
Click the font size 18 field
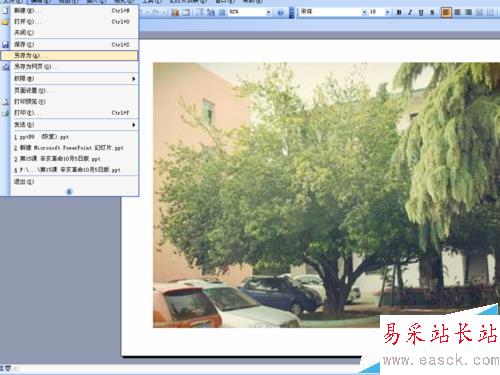pyautogui.click(x=376, y=12)
